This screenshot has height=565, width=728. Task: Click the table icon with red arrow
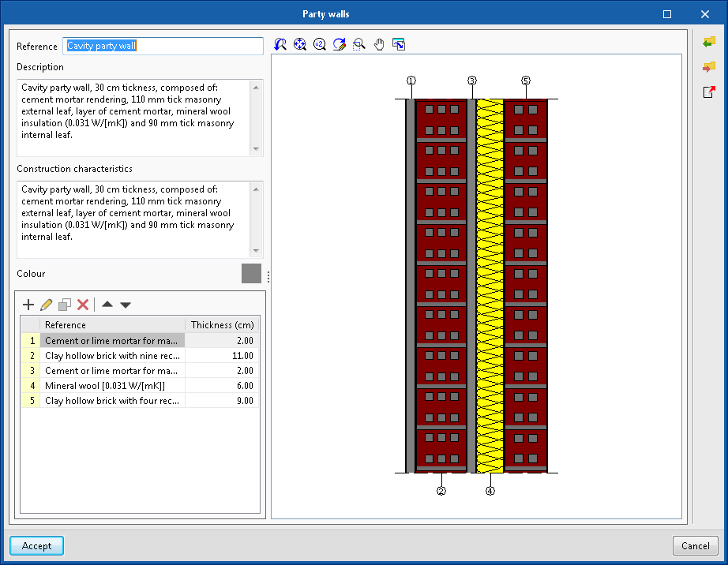click(709, 92)
